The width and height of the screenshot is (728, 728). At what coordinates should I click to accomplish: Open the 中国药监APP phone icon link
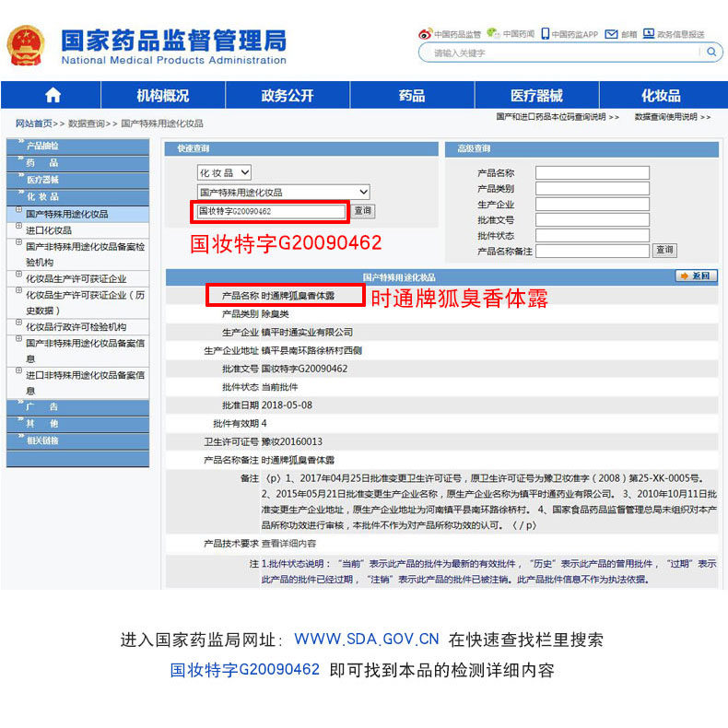pos(545,33)
